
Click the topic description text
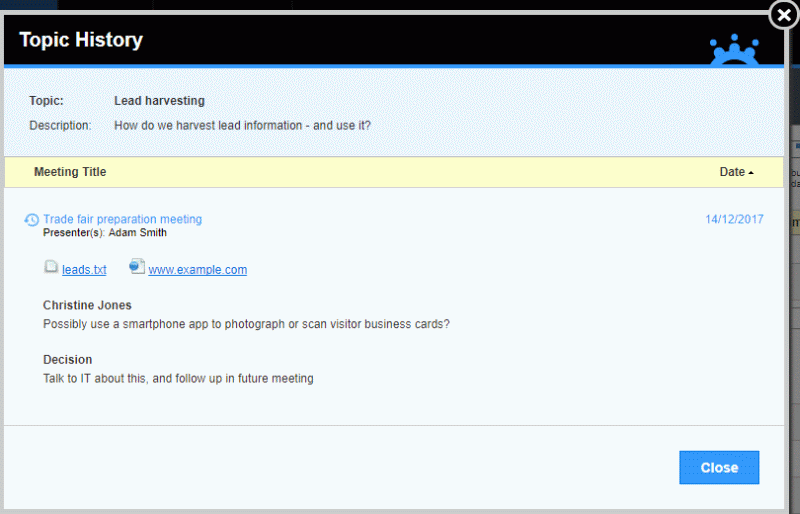click(x=242, y=126)
